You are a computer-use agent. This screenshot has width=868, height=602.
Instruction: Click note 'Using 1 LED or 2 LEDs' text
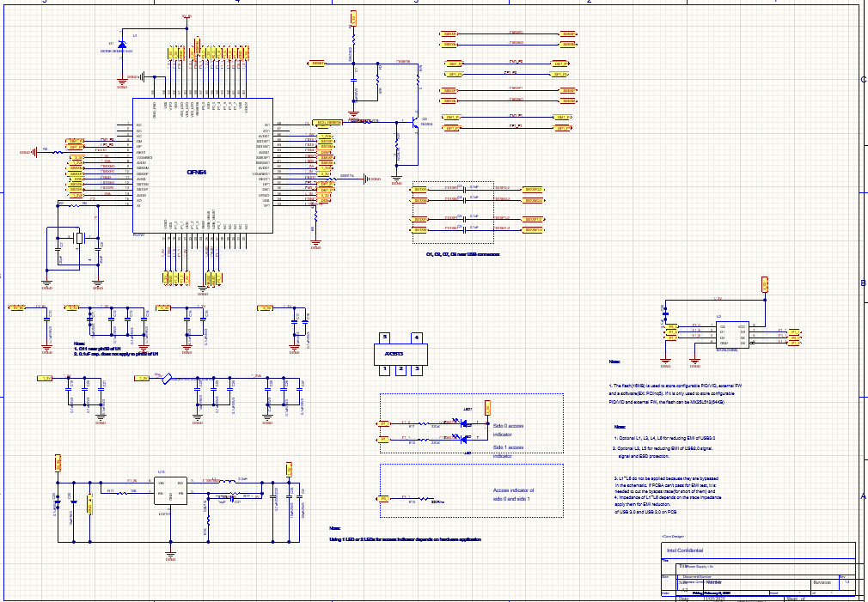(406, 539)
